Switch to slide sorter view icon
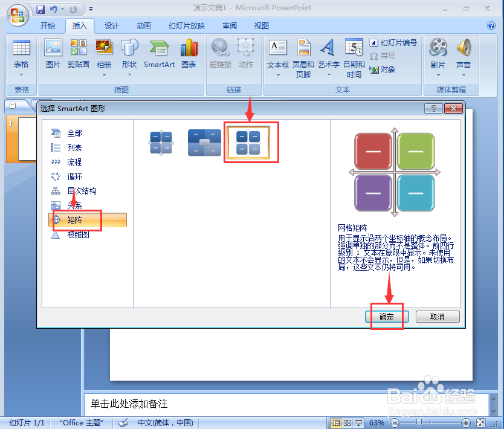 coord(347,423)
